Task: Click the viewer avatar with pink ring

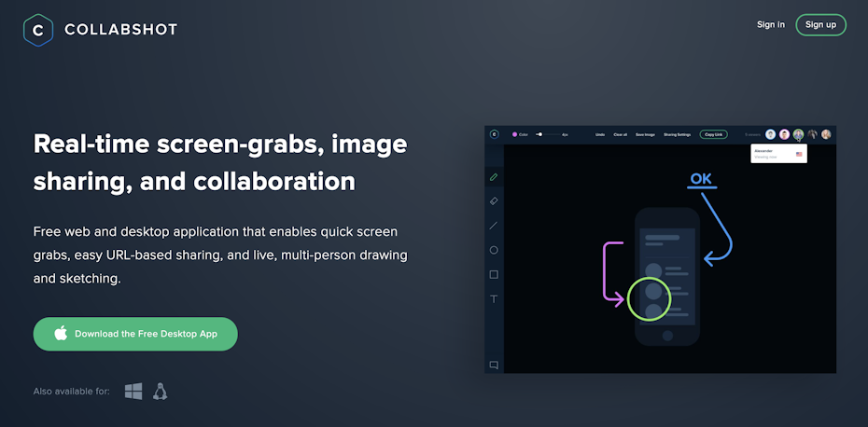Action: (x=784, y=134)
